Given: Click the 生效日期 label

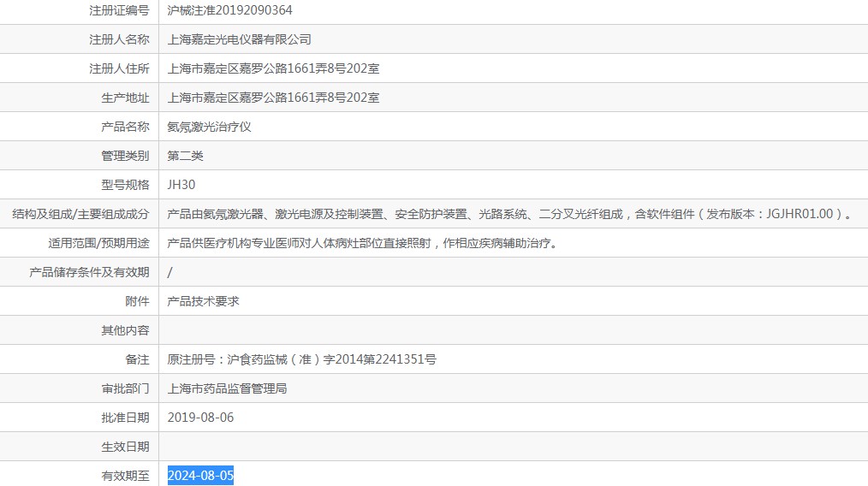Looking at the screenshot, I should click(x=125, y=447).
